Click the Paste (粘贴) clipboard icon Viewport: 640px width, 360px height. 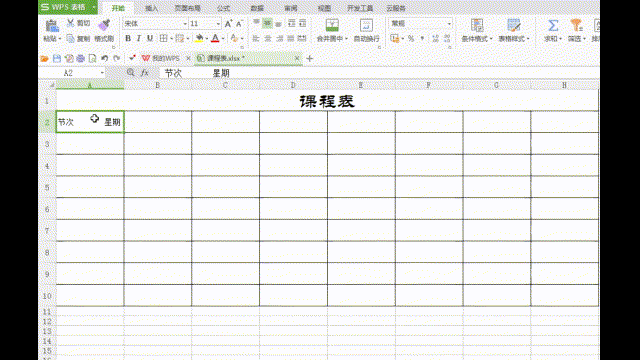pos(51,25)
